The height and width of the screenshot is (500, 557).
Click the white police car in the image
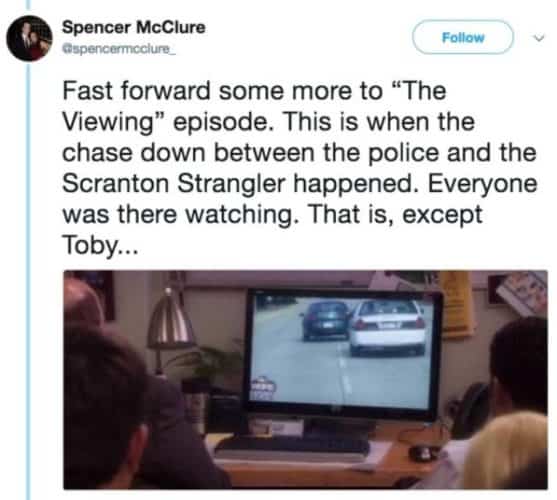[388, 327]
